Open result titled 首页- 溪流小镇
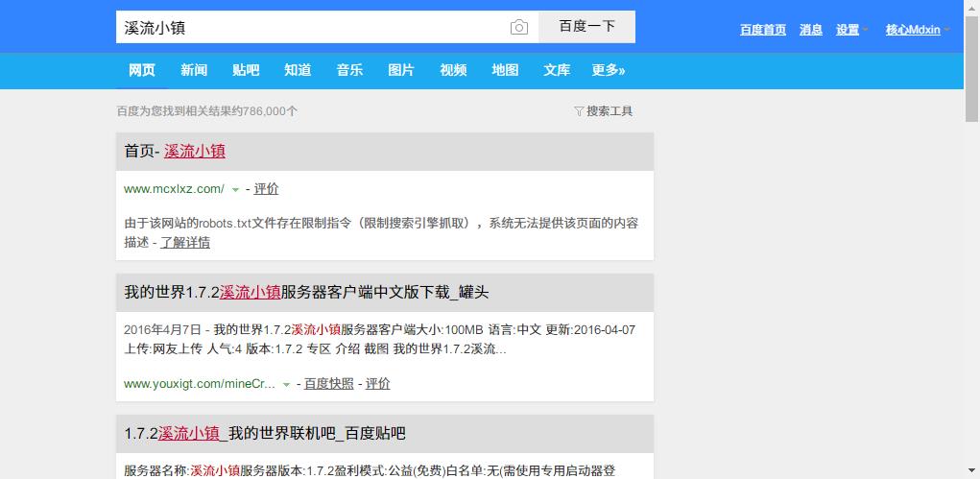This screenshot has height=479, width=980. [175, 152]
